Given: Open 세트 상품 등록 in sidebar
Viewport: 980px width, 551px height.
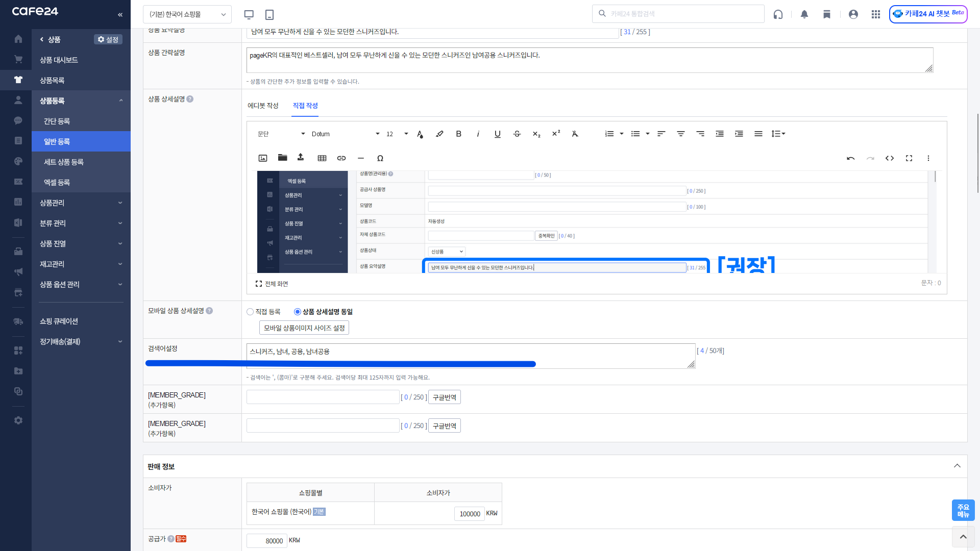Looking at the screenshot, I should coord(64,162).
